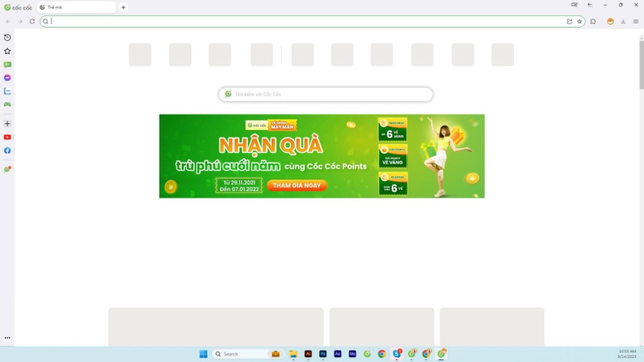This screenshot has width=644, height=362.
Task: Open the browser main hamburger menu
Action: tap(636, 21)
